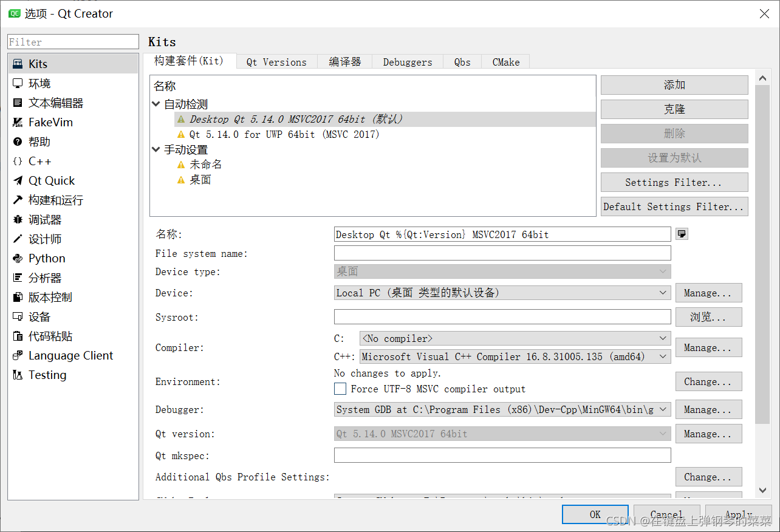Open the 分析器 category icon
This screenshot has width=780, height=532.
[18, 278]
